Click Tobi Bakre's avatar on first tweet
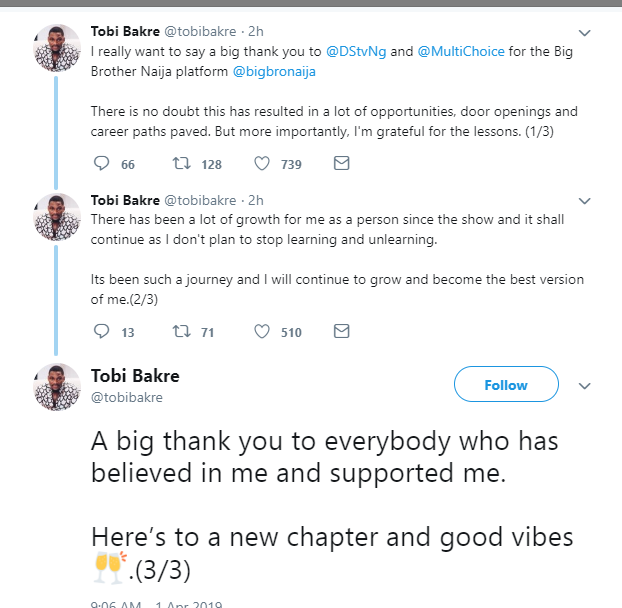This screenshot has width=622, height=608. [56, 49]
